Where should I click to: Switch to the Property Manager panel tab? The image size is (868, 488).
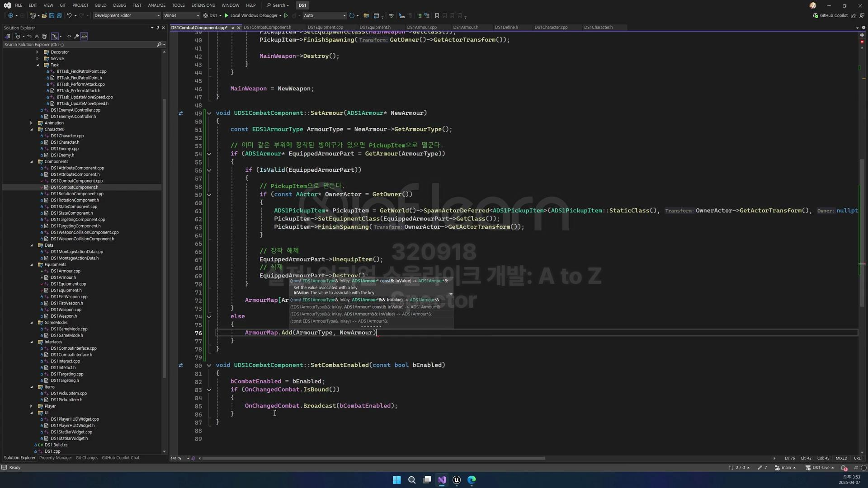56,458
